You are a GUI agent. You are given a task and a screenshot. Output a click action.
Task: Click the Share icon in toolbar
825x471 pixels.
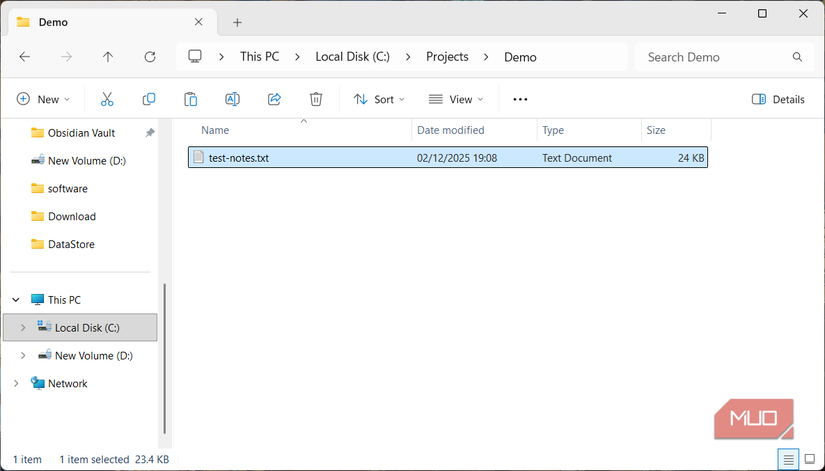[x=274, y=99]
